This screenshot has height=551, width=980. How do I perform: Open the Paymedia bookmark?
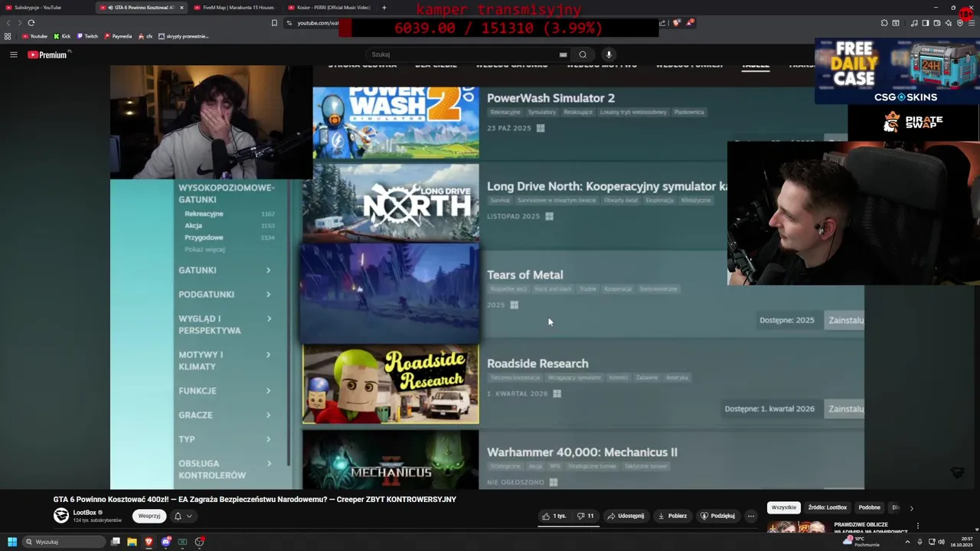(x=118, y=36)
